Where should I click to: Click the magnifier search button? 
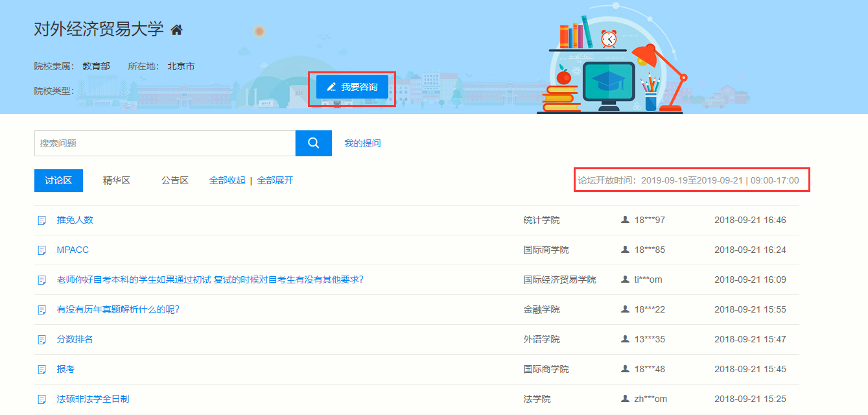point(314,143)
